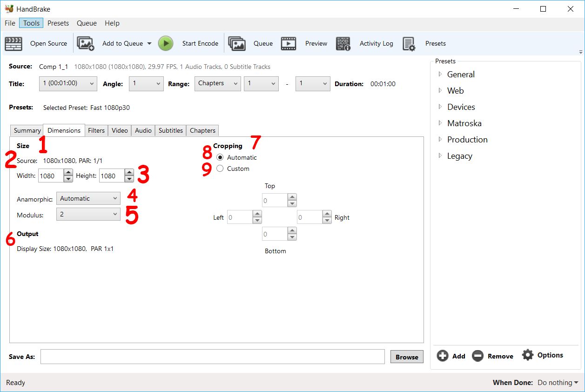The image size is (585, 392).
Task: Click the Activity Log label
Action: point(377,43)
